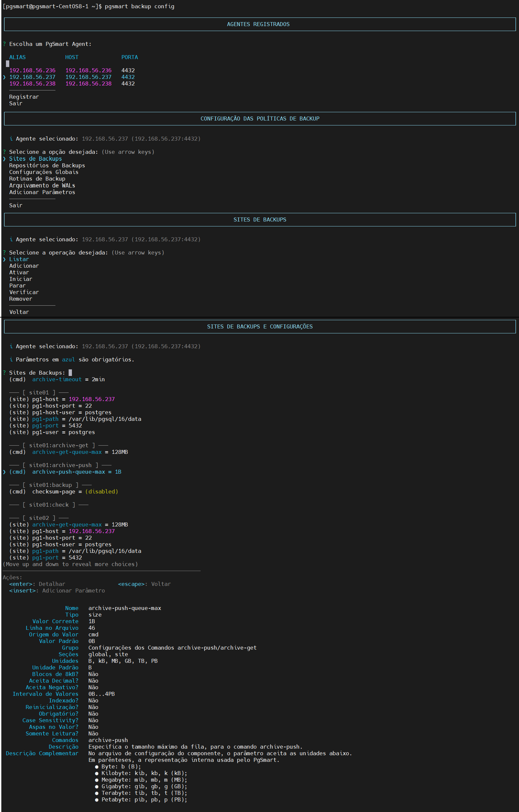This screenshot has width=519, height=812.
Task: Select archive-get-queue-max row under site02
Action: tap(68, 525)
